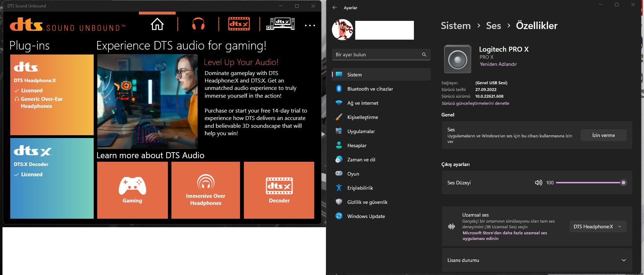
Task: Click the Microsoft Store spatial sound apps link
Action: pyautogui.click(x=505, y=236)
